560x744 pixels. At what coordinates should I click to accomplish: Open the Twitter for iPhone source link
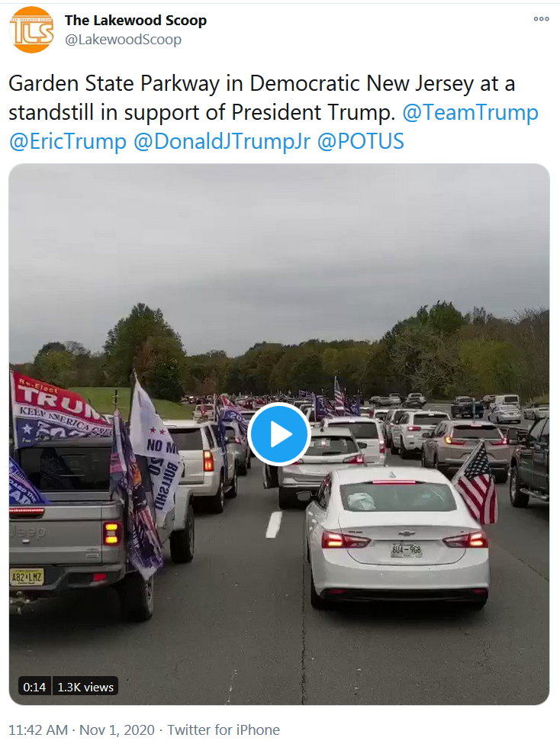pyautogui.click(x=223, y=730)
